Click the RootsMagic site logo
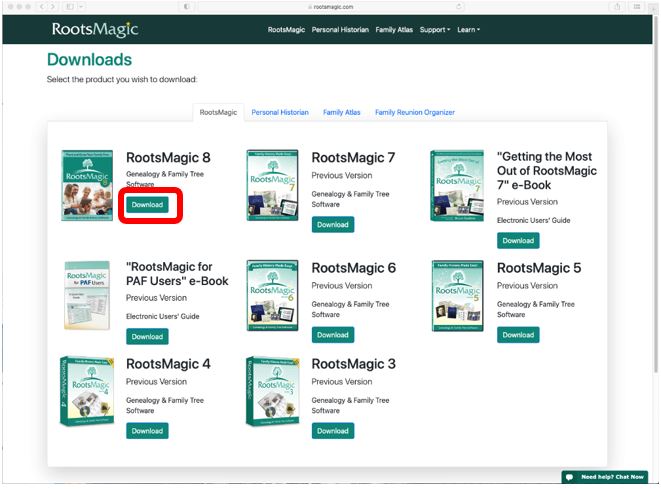The width and height of the screenshot is (661, 489). 95,29
